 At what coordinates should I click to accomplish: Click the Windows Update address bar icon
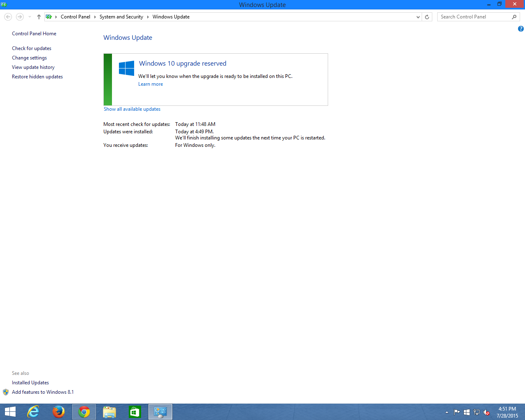[x=49, y=17]
